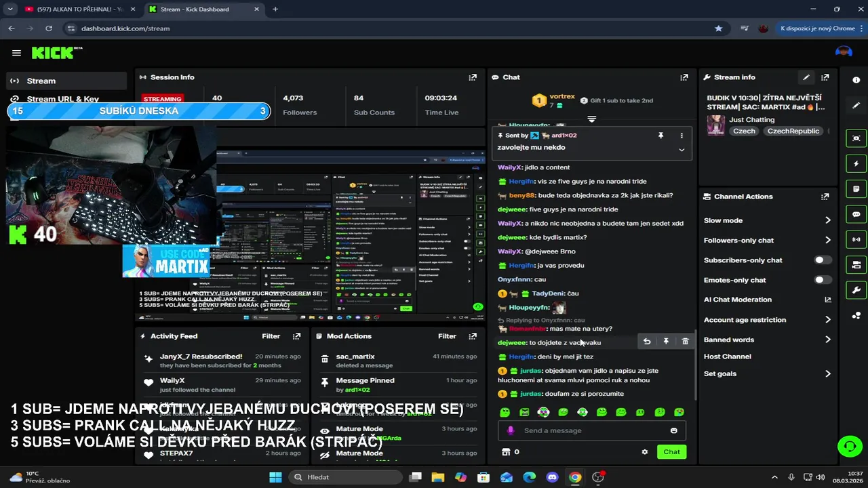Image resolution: width=868 pixels, height=488 pixels.
Task: Toggle the chat bubble widget icon in right sidebar
Action: click(x=856, y=214)
